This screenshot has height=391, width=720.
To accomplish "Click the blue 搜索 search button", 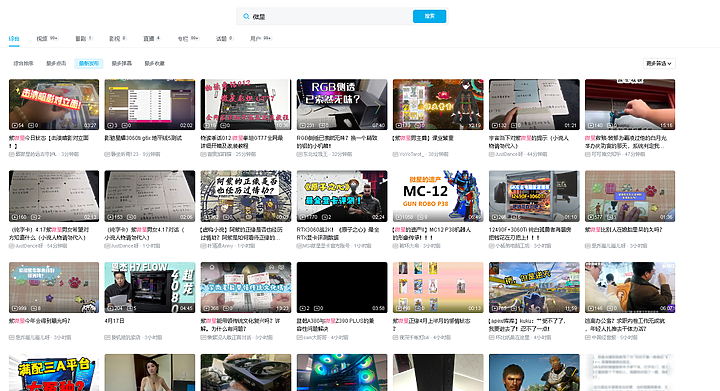I will pyautogui.click(x=429, y=16).
